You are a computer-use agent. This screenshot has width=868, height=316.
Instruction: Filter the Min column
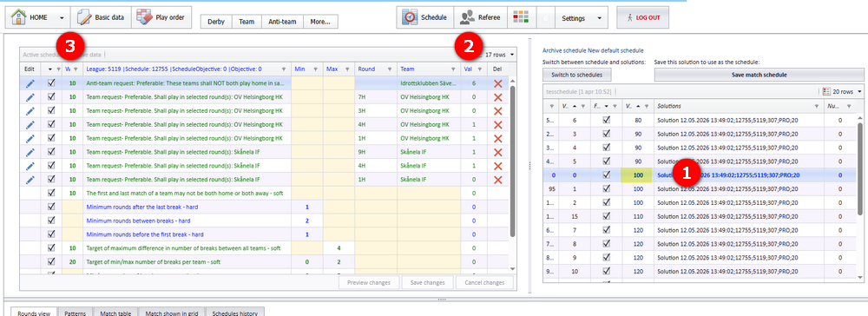click(316, 69)
